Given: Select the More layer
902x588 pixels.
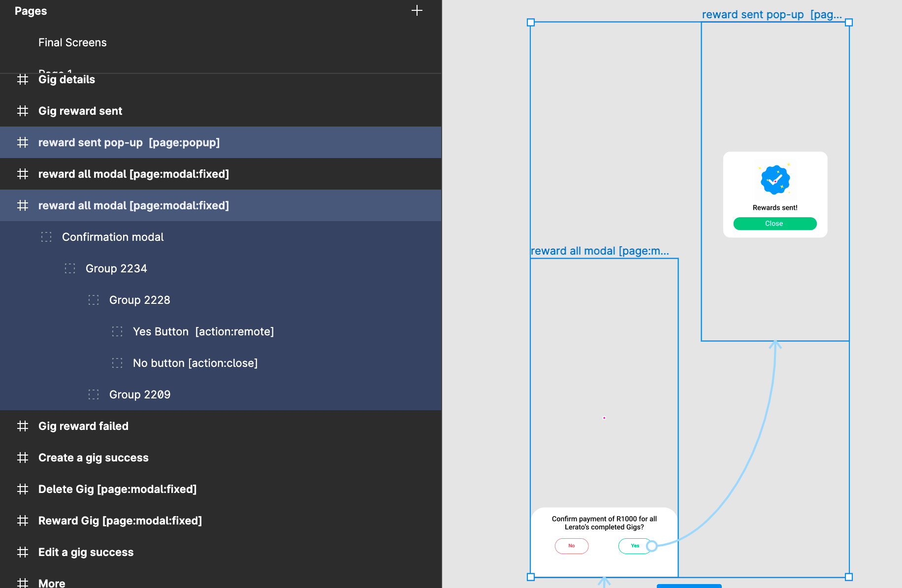Looking at the screenshot, I should point(221,578).
